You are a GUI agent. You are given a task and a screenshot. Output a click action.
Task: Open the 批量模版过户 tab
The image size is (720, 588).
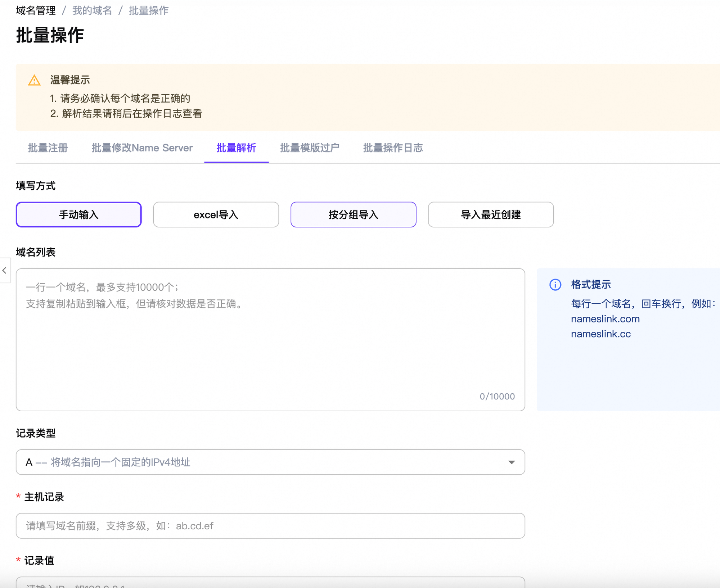(x=310, y=148)
